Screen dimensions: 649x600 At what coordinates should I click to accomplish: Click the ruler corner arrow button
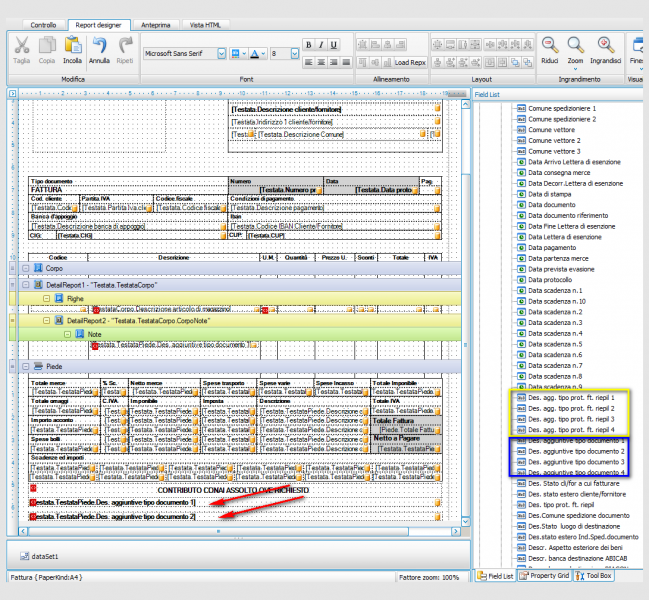(12, 94)
